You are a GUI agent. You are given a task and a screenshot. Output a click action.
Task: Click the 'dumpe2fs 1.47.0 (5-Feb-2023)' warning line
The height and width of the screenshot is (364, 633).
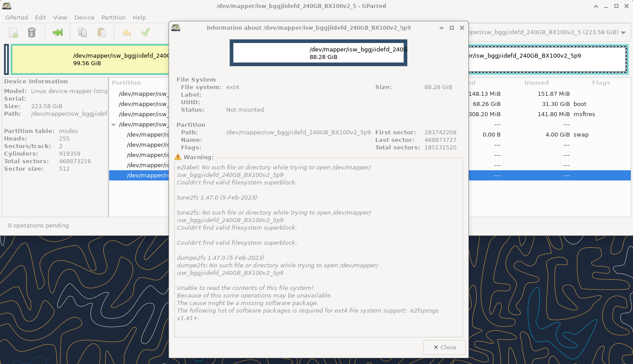tap(220, 258)
